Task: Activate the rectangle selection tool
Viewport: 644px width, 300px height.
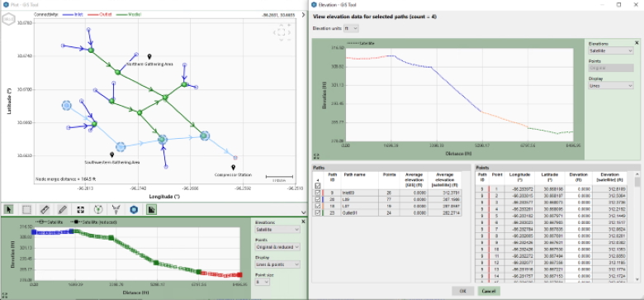Action: [x=26, y=210]
